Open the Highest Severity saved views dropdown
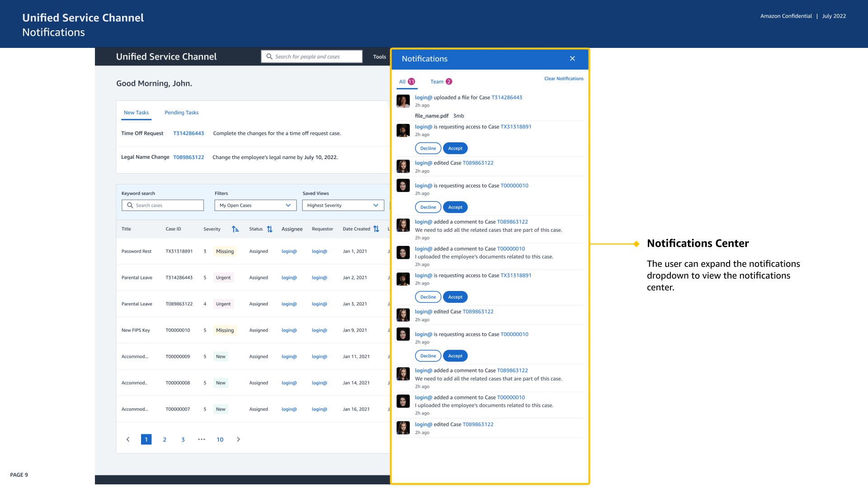 [x=376, y=205]
